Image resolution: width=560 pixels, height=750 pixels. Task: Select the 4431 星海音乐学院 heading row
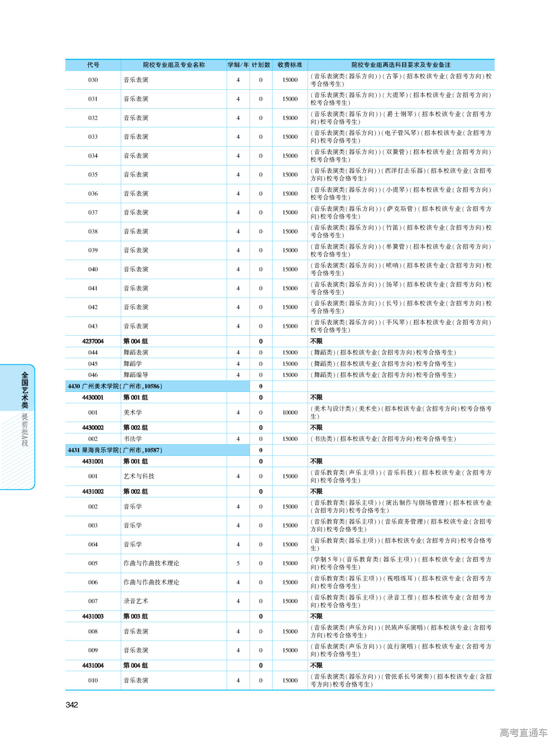(115, 450)
